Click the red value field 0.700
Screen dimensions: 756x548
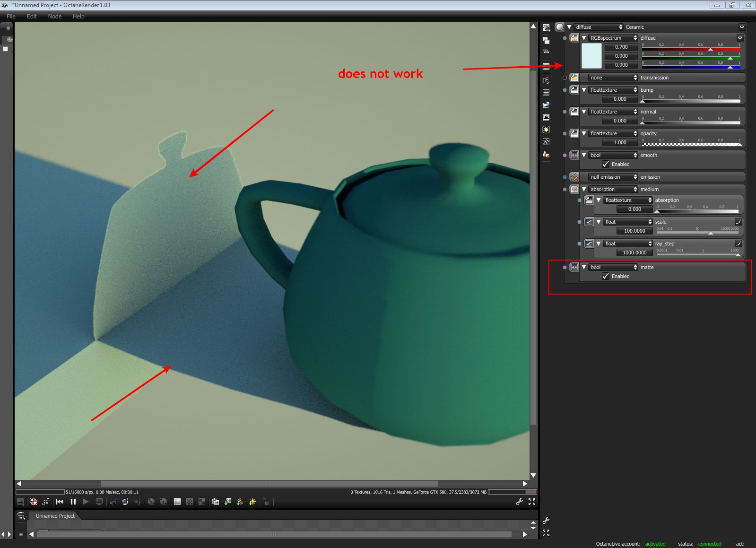[621, 47]
